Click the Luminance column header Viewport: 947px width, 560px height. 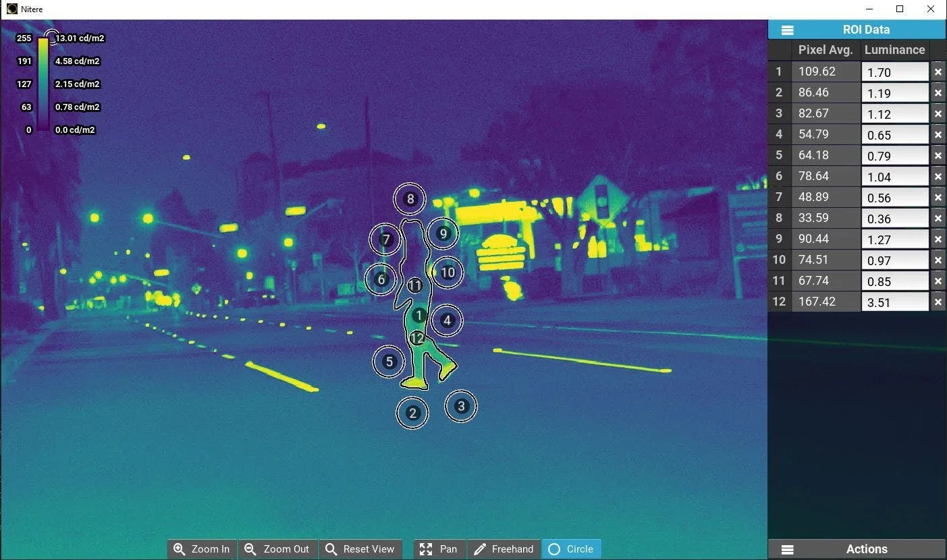894,50
